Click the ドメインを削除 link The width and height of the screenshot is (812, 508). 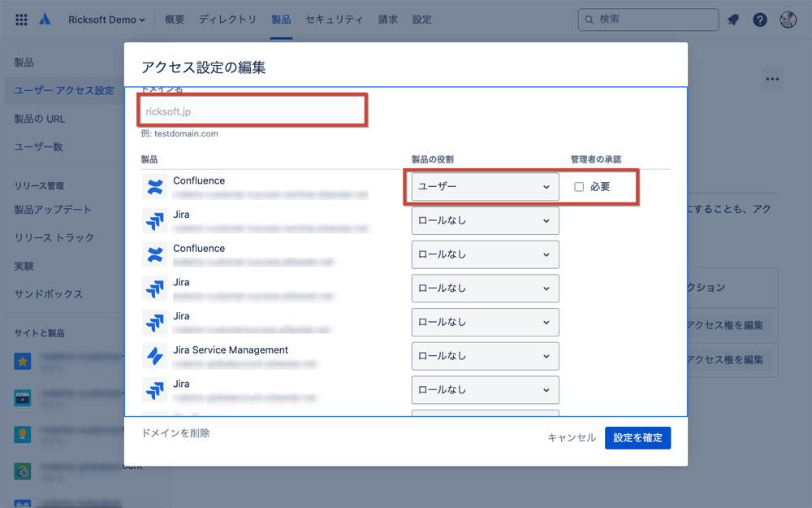pyautogui.click(x=175, y=433)
